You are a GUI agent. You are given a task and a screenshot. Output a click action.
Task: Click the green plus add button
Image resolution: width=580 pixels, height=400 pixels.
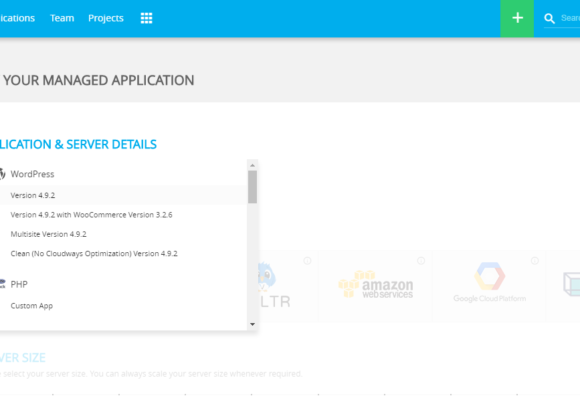517,19
